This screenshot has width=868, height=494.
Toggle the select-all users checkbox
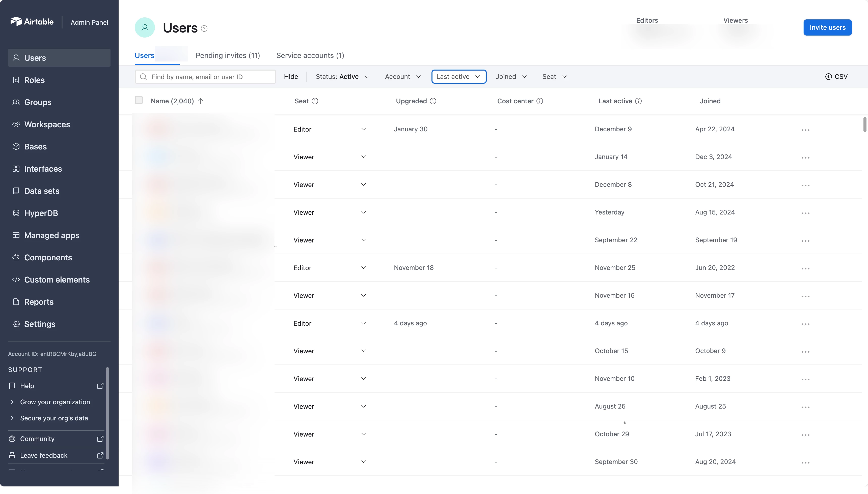[x=139, y=100]
